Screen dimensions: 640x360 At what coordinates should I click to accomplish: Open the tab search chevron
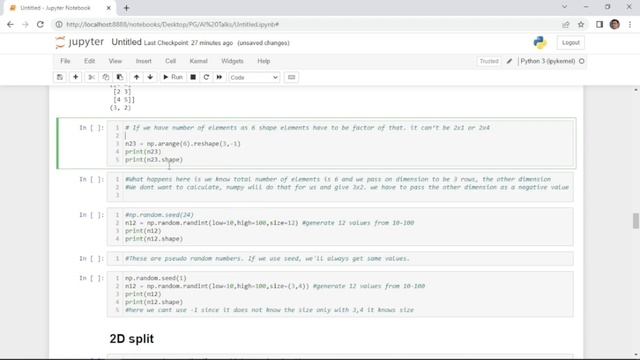click(564, 7)
